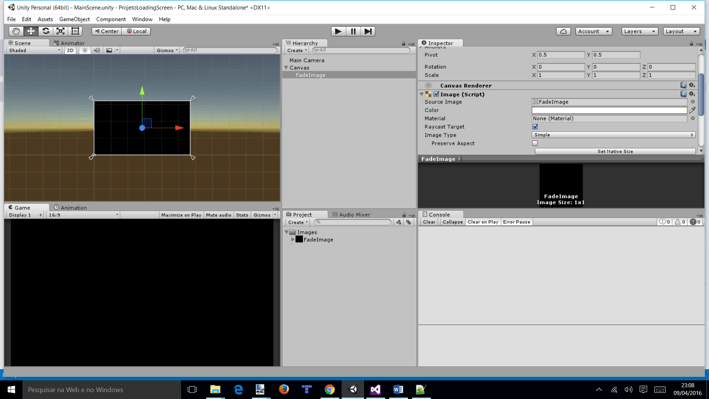
Task: Open the GameObject menu
Action: 75,19
